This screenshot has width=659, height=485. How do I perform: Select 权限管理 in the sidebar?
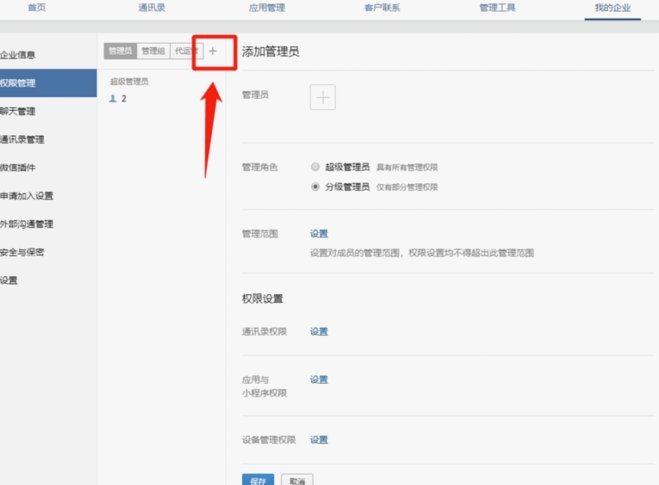click(x=48, y=83)
